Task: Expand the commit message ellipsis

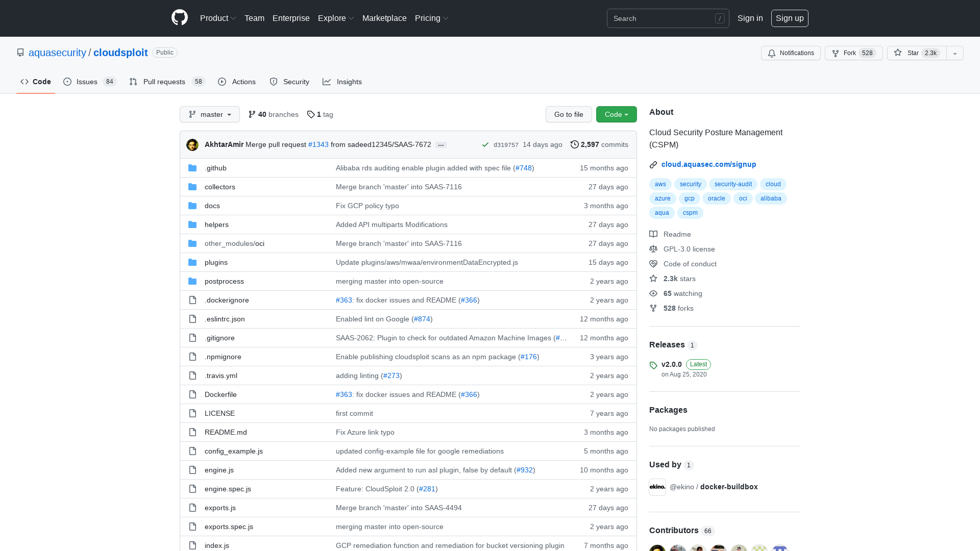Action: (x=441, y=145)
